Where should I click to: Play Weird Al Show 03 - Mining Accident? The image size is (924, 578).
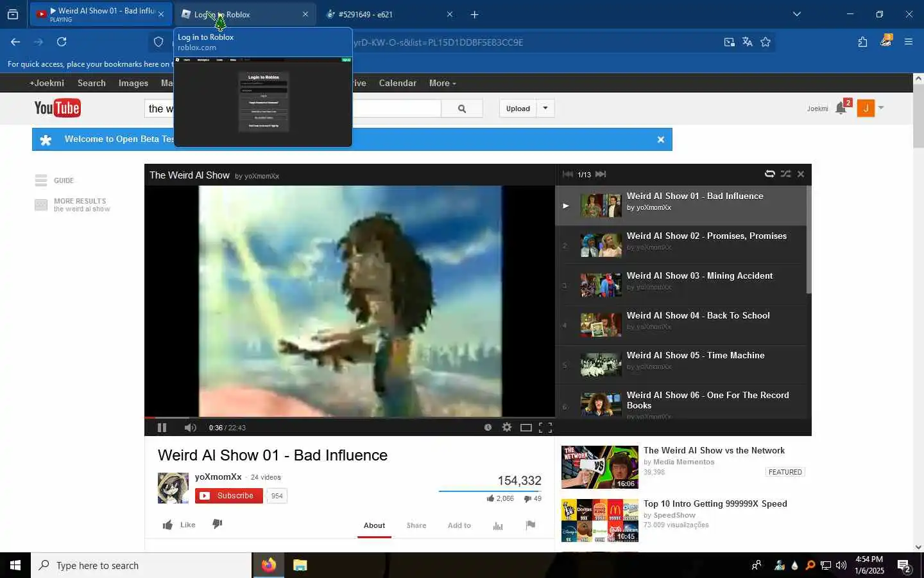[x=681, y=285]
